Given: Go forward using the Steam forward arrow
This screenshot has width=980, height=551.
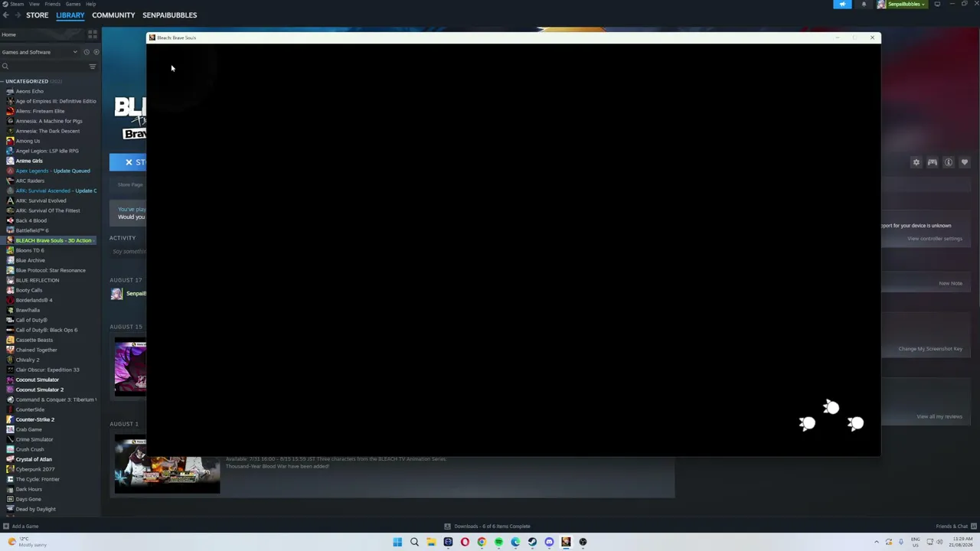Looking at the screenshot, I should pos(16,15).
